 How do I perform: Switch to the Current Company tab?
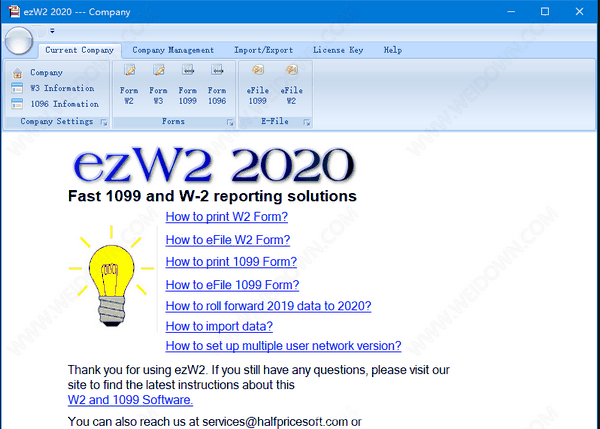[80, 50]
